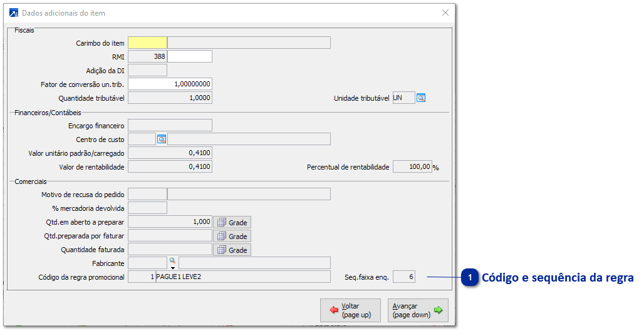Viewport: 644px width, 336px height.
Task: Click the Carimbo do item description field
Action: click(249, 43)
